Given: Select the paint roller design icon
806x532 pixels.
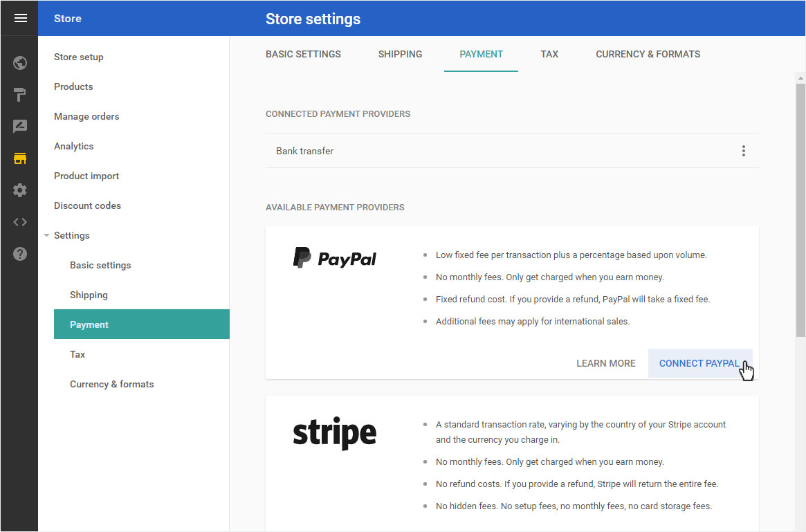Looking at the screenshot, I should click(x=20, y=95).
